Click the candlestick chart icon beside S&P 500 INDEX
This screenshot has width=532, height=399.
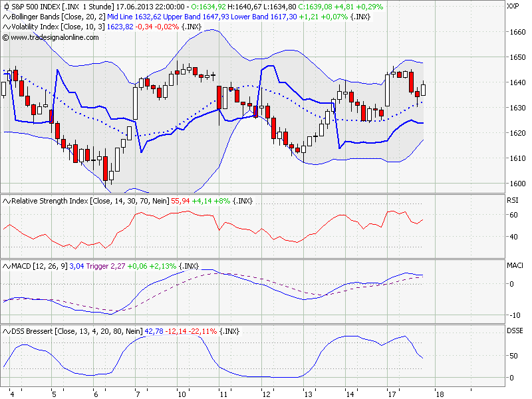5,6
